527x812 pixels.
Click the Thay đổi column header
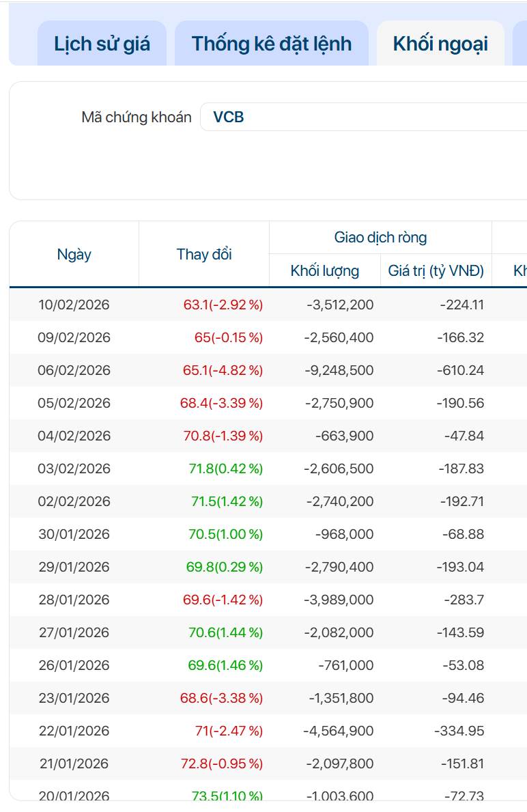click(204, 254)
